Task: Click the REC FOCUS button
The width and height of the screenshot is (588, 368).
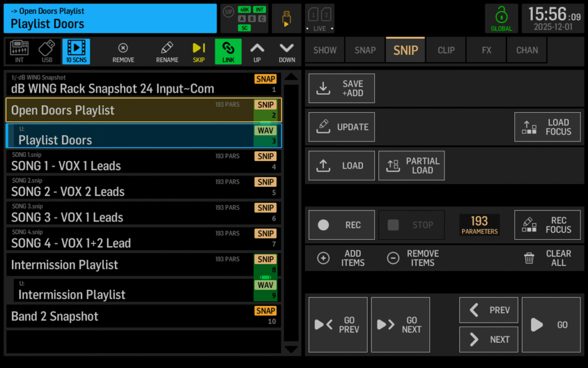Action: click(547, 225)
